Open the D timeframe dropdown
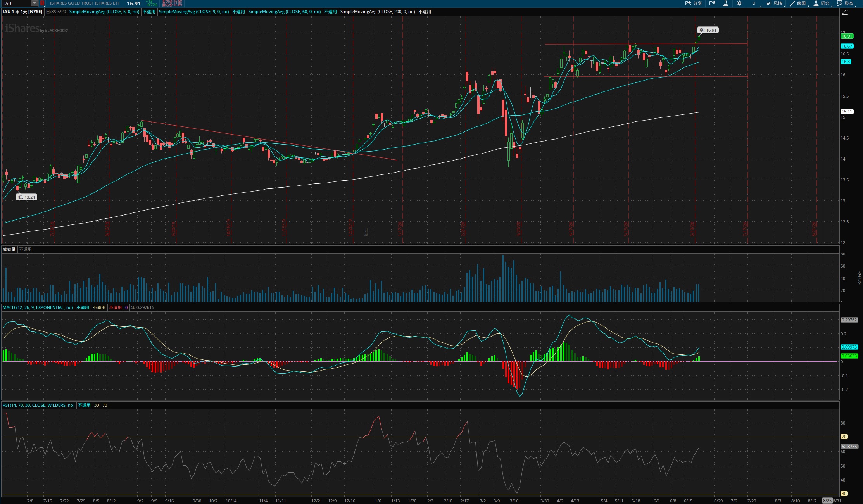The width and height of the screenshot is (863, 504). pos(754,3)
